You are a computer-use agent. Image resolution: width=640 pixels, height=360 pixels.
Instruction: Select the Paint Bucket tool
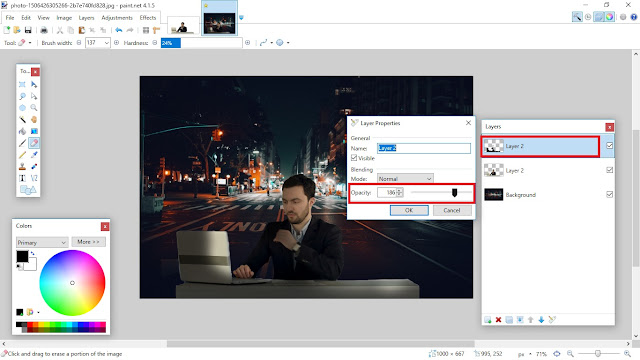point(22,131)
